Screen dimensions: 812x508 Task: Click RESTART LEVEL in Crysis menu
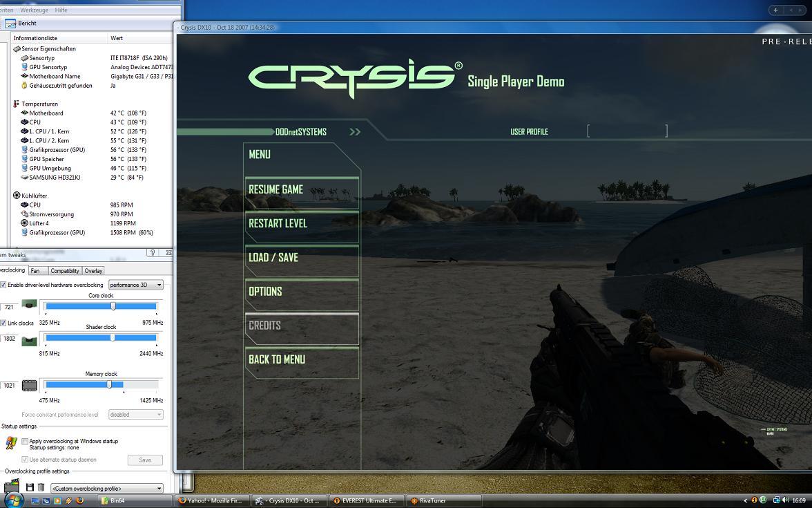[302, 227]
